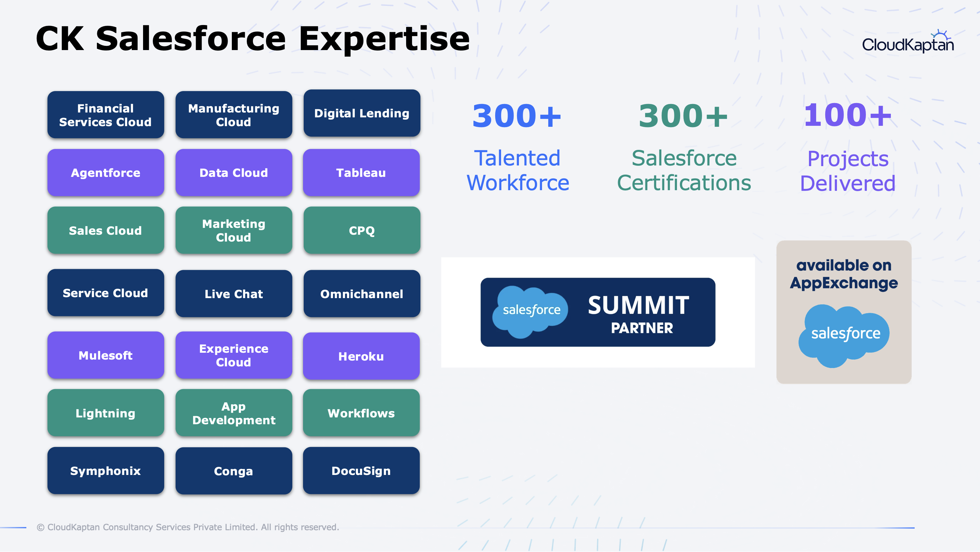Click the Mulesoft tile
980x552 pixels.
point(106,355)
